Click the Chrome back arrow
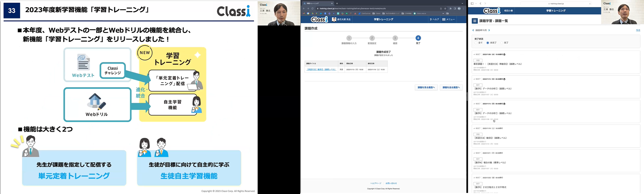Screen dimensions: 644x194 [x=304, y=9]
